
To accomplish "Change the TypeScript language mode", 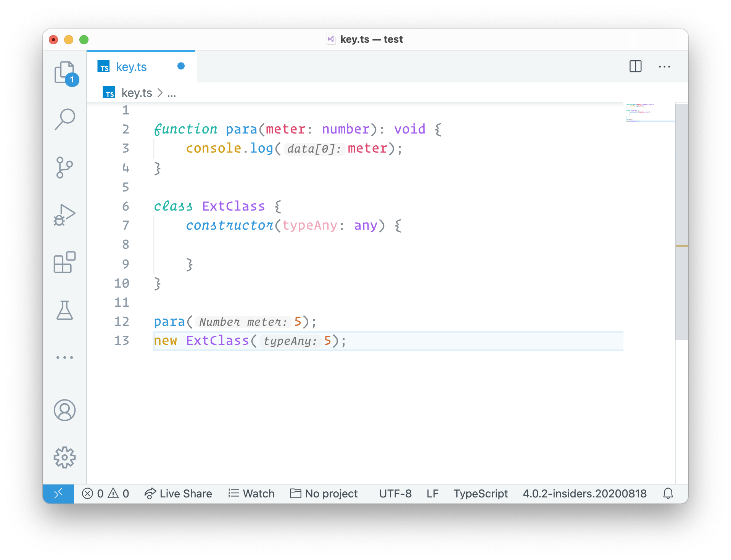I will click(480, 494).
